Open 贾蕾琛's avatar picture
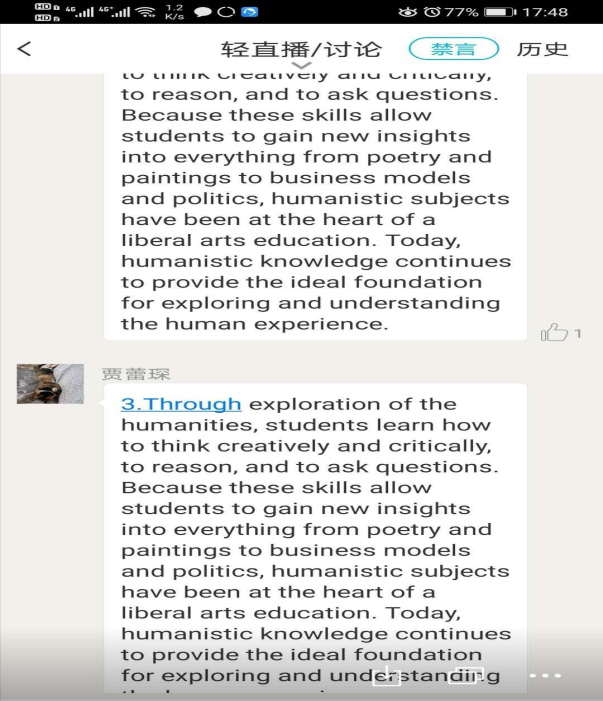Screen dimensions: 603x701 [50, 384]
